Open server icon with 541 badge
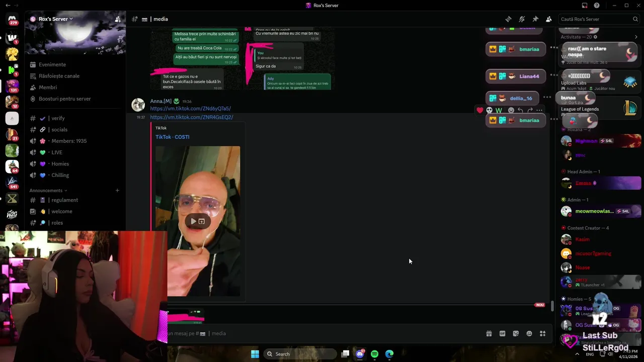 click(x=12, y=182)
